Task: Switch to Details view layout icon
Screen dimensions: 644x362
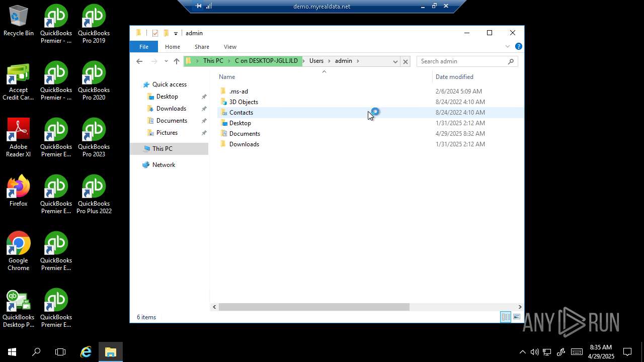Action: click(506, 317)
